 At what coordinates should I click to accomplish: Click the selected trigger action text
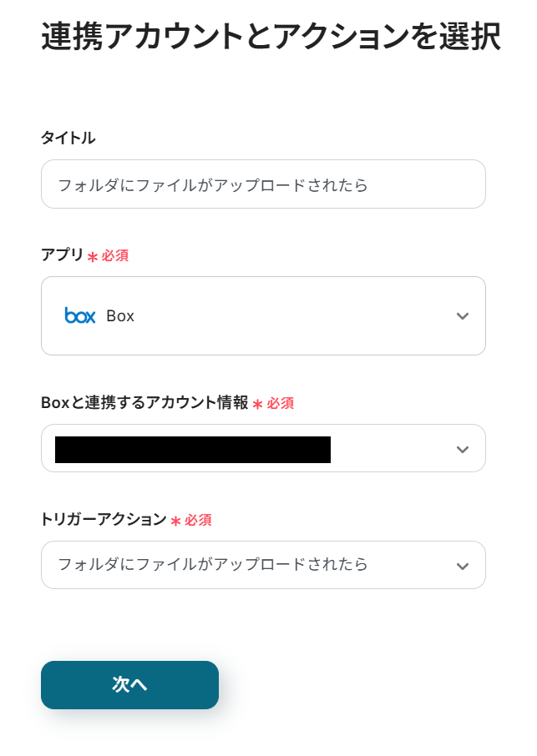point(213,565)
